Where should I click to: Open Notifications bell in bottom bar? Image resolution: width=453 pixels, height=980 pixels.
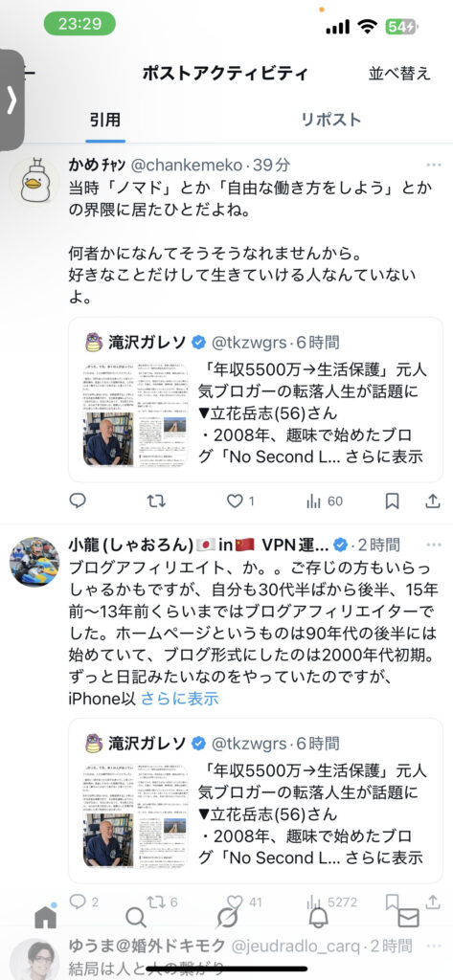click(x=318, y=918)
